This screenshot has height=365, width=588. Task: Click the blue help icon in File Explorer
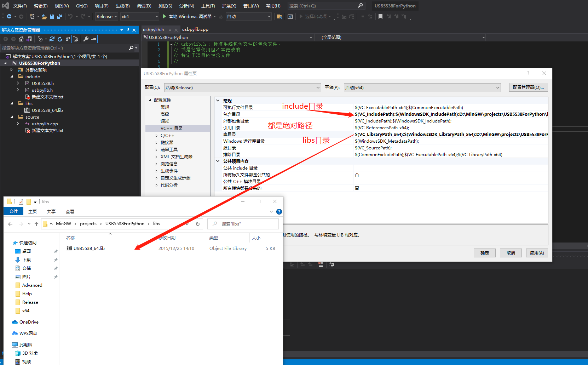(279, 212)
